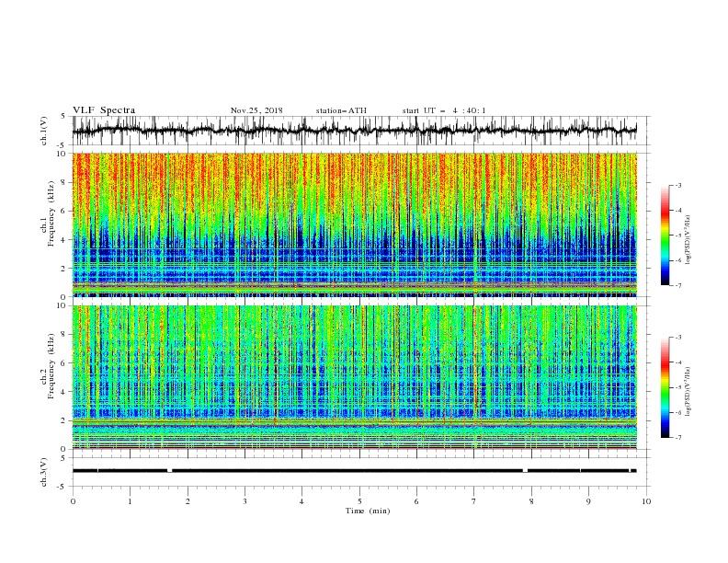Click the lower colorbar 'log(PSD)(V²/Hz)' label
Image resolution: width=728 pixels, height=563 pixels.
pyautogui.click(x=688, y=392)
